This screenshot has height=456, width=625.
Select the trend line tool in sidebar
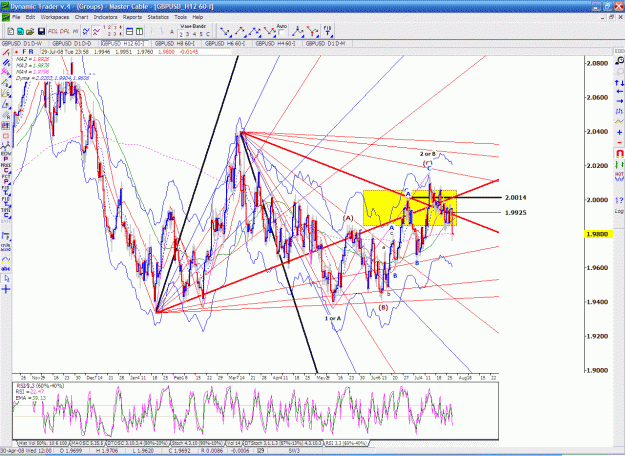click(6, 53)
